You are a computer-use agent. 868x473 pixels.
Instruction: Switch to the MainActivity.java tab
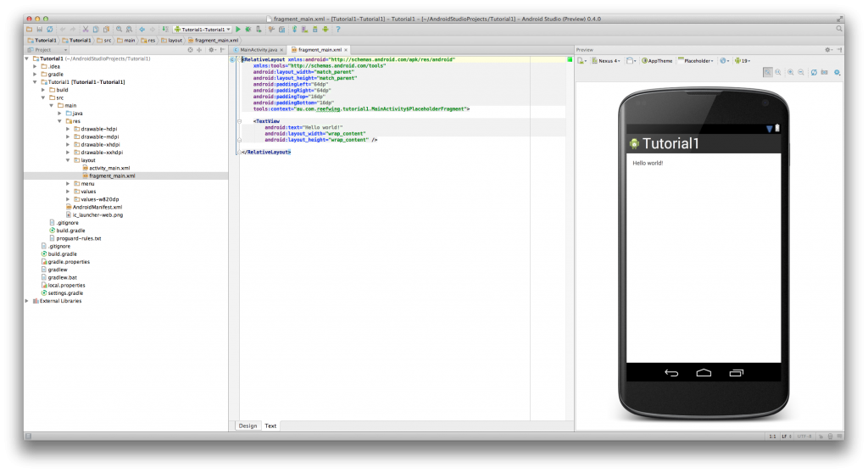tap(257, 50)
